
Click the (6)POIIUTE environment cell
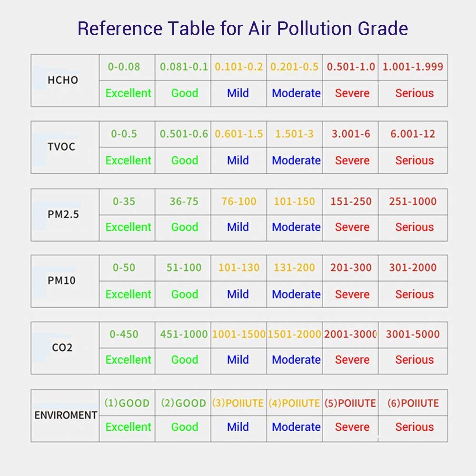[413, 403]
